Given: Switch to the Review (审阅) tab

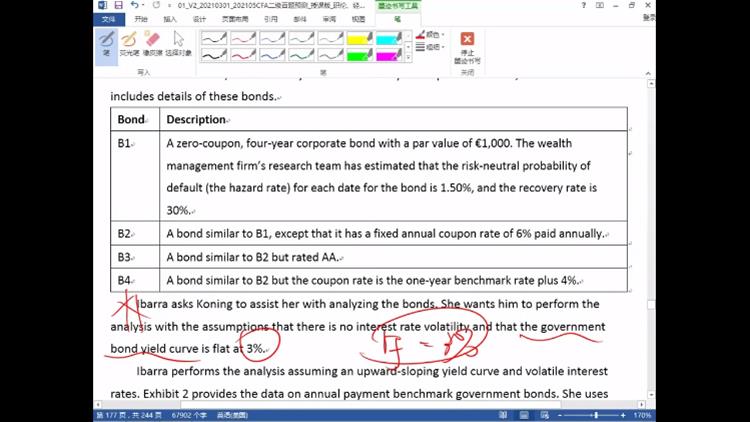Looking at the screenshot, I should [329, 19].
